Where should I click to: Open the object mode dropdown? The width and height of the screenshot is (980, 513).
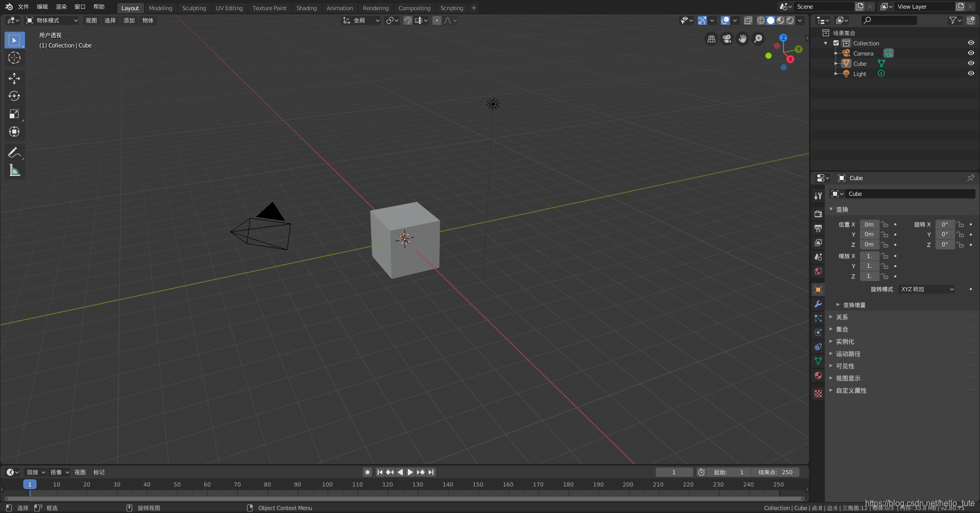tap(52, 20)
